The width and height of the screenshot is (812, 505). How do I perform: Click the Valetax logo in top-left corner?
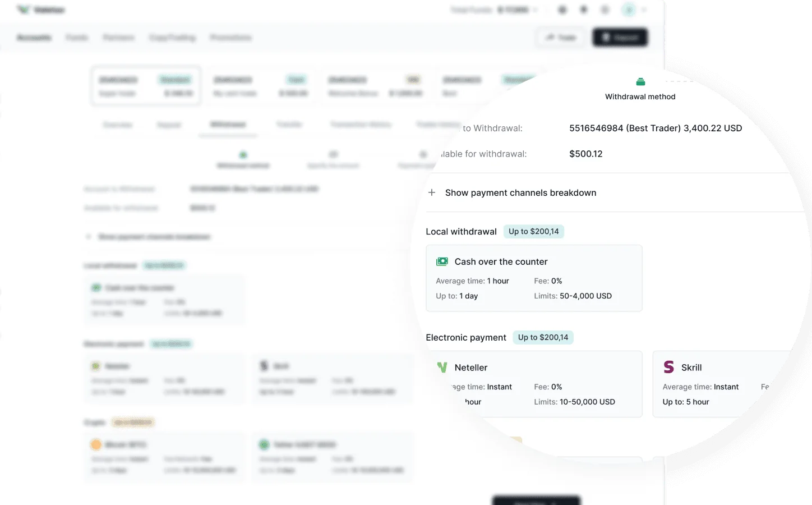point(41,10)
